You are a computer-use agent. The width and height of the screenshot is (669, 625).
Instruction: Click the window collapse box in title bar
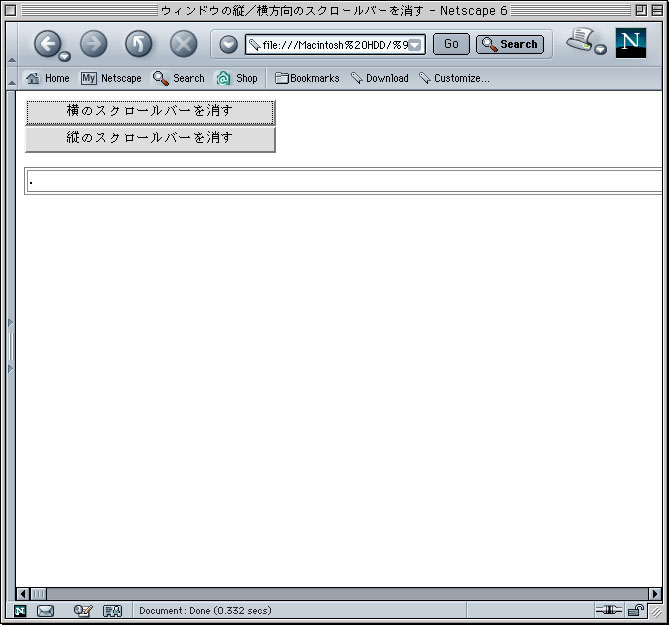point(657,10)
